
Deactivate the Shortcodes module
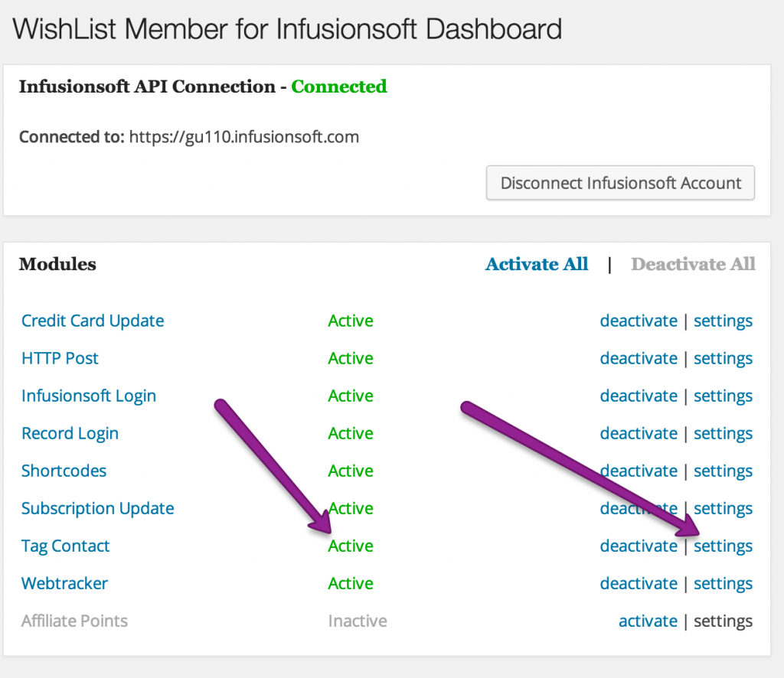click(639, 471)
